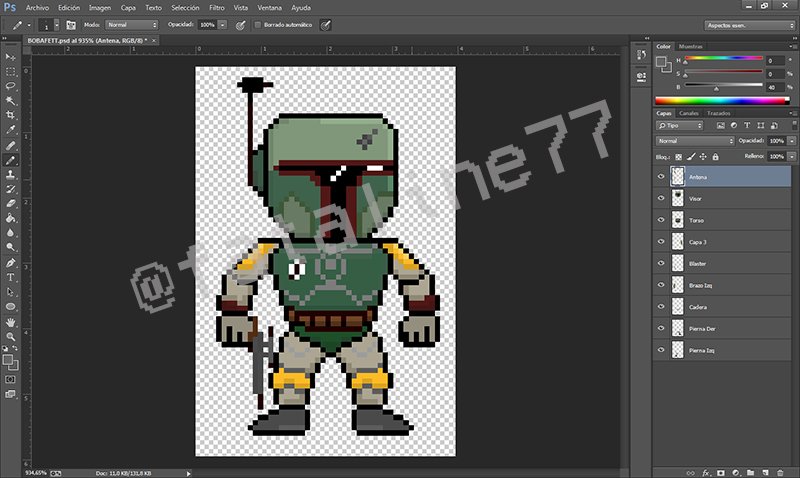Pick a color from the spectrum bar
Screen dimensions: 800x478
coord(722,100)
